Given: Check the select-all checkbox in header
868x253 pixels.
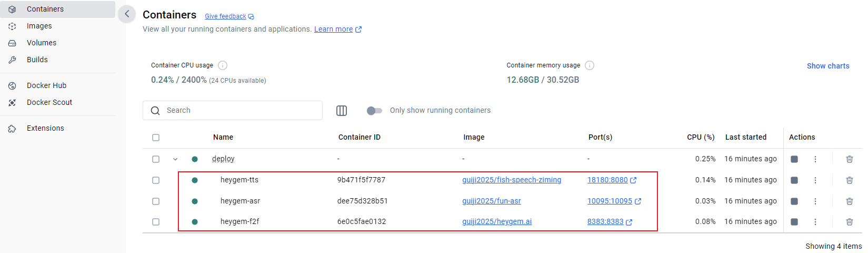Looking at the screenshot, I should pos(156,138).
